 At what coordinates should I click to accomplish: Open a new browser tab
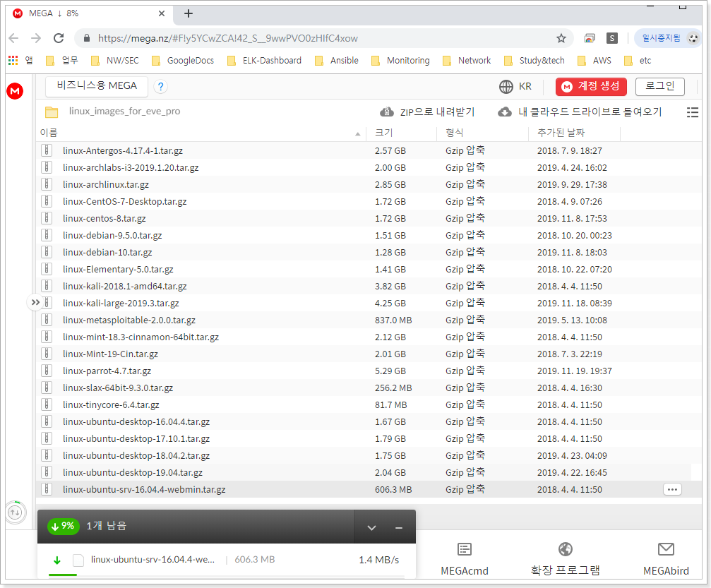[189, 13]
